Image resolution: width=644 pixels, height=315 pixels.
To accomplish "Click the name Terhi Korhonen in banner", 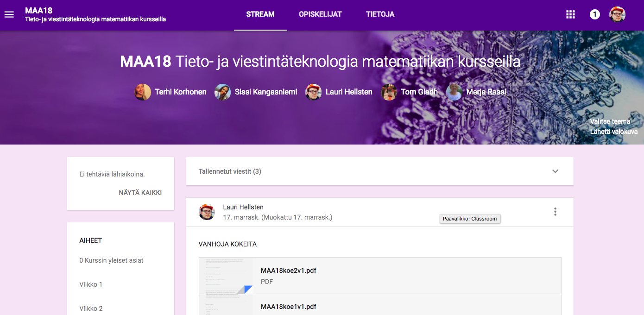I will pos(181,92).
